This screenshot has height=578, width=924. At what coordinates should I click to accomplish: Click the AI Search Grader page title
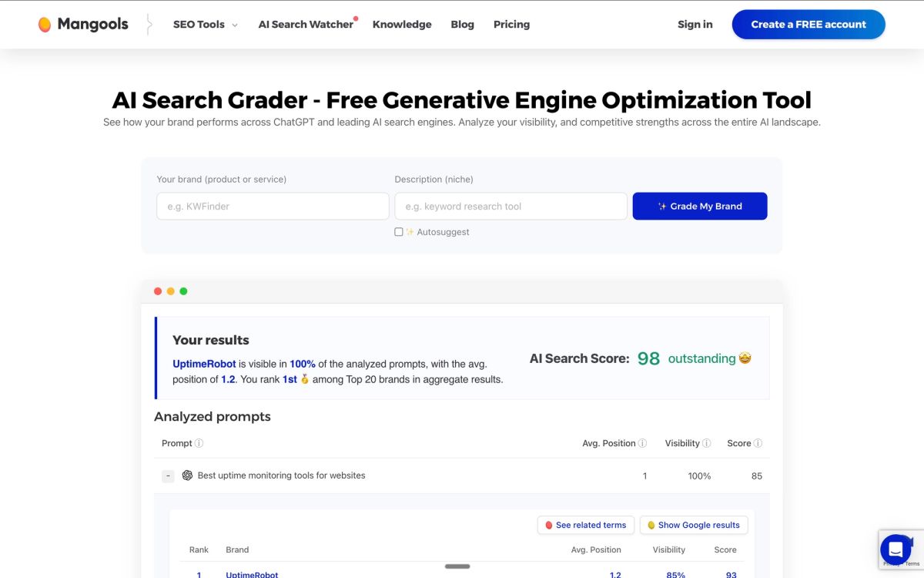coord(462,99)
